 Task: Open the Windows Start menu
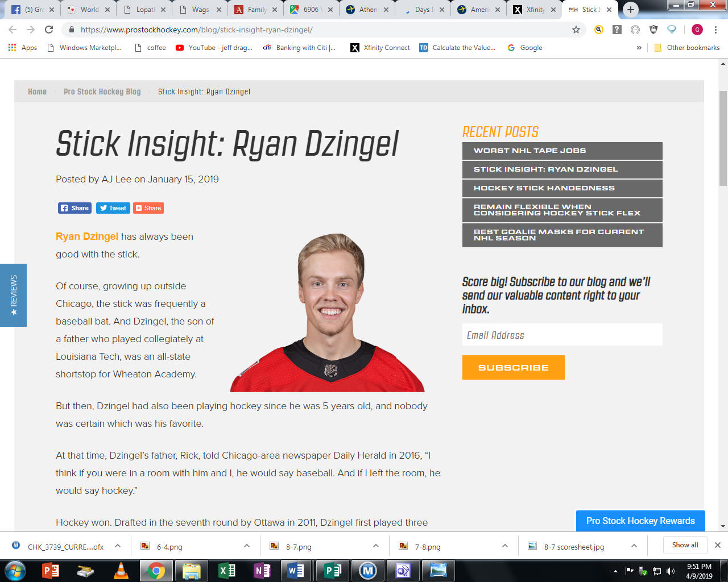tap(15, 571)
